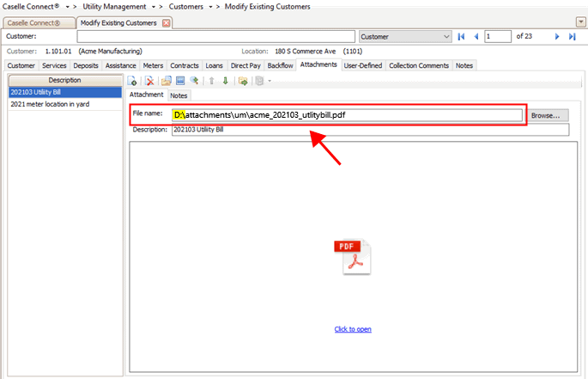Image resolution: width=588 pixels, height=379 pixels.
Task: Click Customers in the breadcrumb
Action: coord(186,7)
